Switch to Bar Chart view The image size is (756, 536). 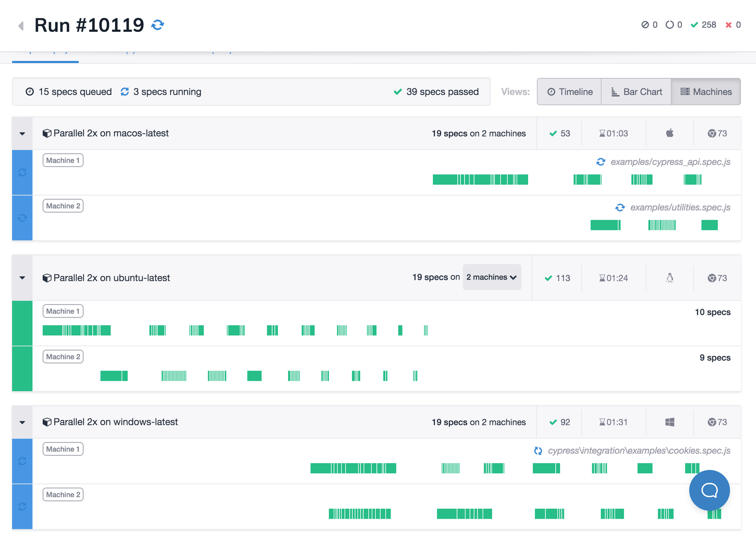coord(636,92)
